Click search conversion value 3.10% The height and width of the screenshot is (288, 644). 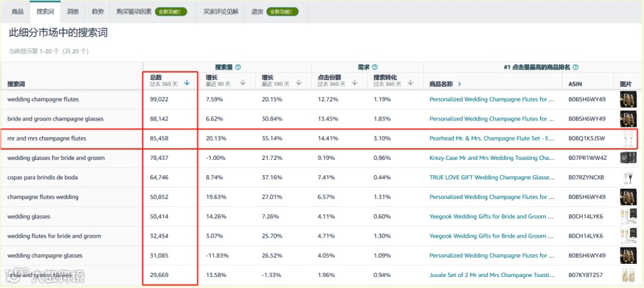pos(382,138)
